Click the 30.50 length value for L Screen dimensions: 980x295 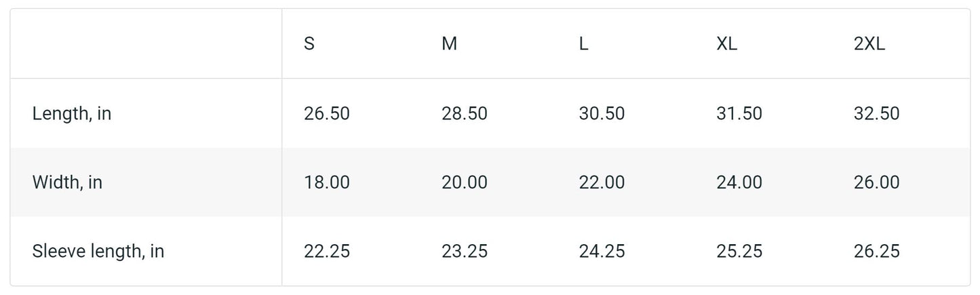pos(602,113)
